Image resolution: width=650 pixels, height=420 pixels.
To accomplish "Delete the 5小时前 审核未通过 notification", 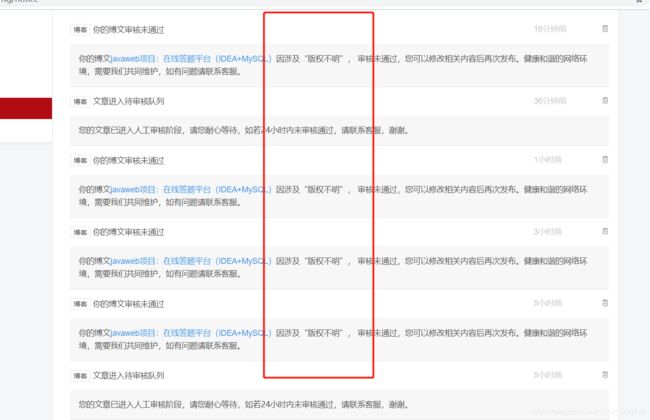I will coord(604,303).
